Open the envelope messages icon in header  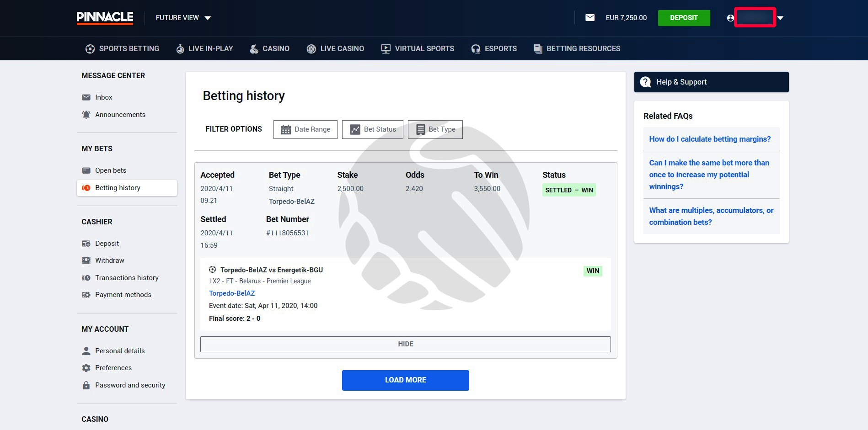[590, 18]
